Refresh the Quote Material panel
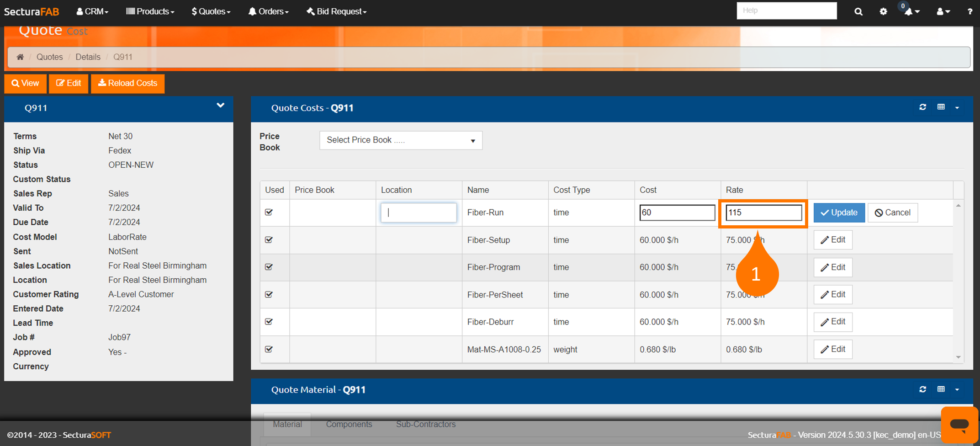The height and width of the screenshot is (446, 980). (922, 389)
